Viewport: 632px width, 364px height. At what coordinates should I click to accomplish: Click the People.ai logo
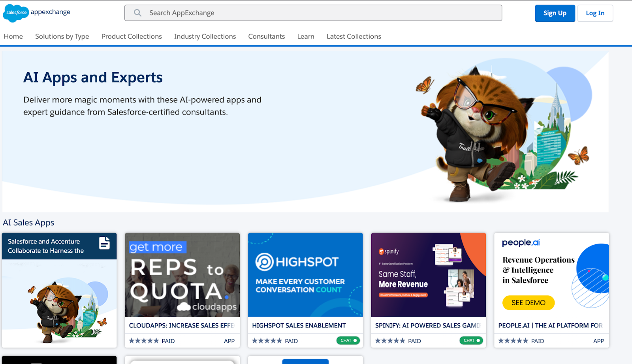pos(520,242)
